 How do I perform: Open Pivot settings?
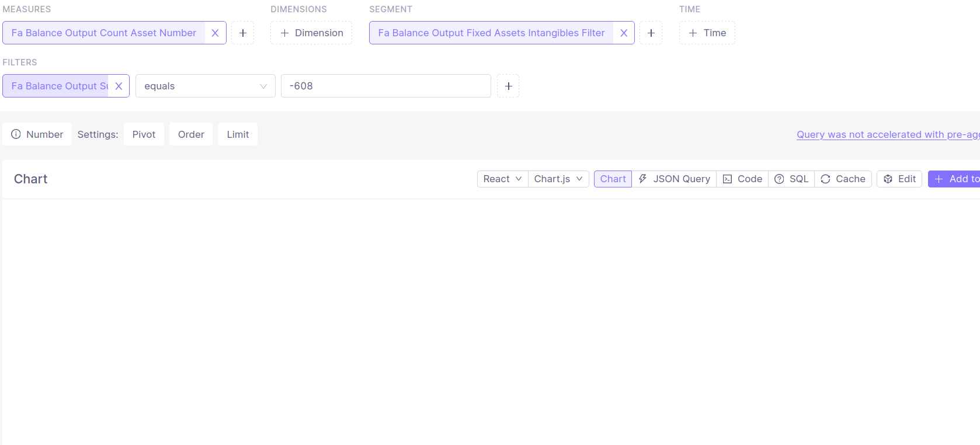click(x=144, y=134)
